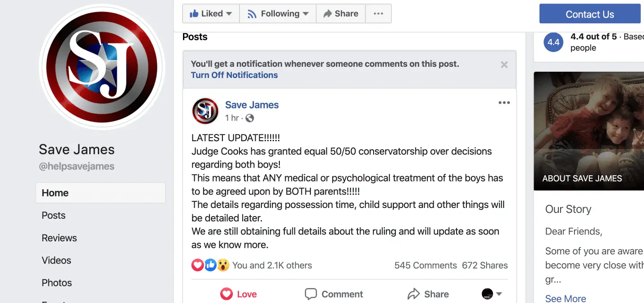Click the Save James post avatar

pos(205,111)
